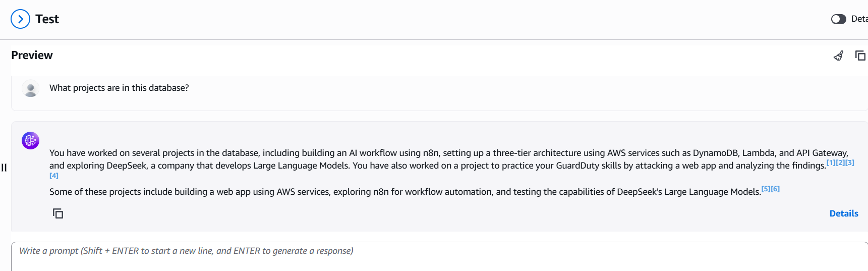The image size is (868, 271).
Task: Open citation [5] reference
Action: 766,189
